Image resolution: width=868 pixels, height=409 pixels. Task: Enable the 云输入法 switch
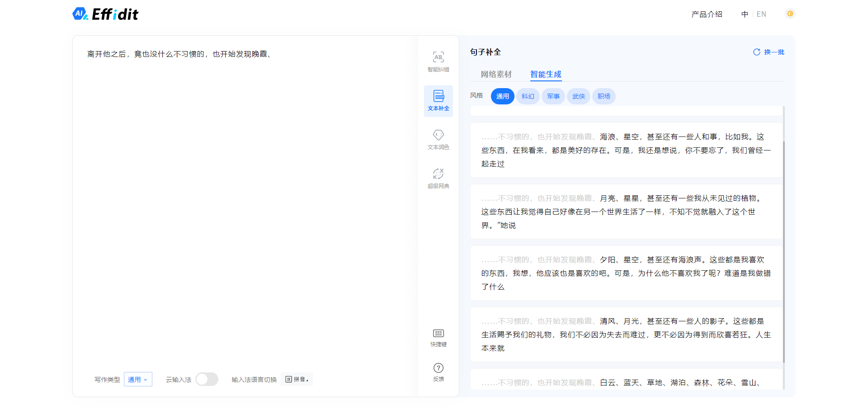[207, 379]
